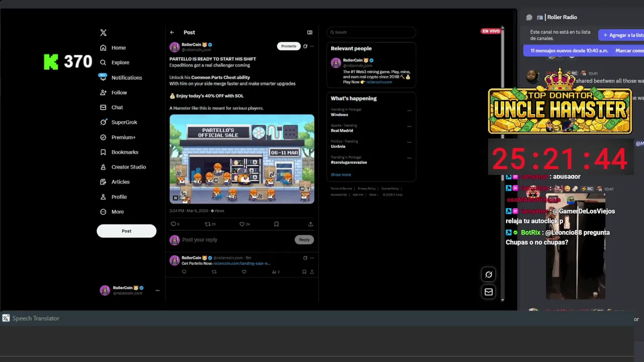Open options dots for Ucrânia trend

pyautogui.click(x=409, y=142)
